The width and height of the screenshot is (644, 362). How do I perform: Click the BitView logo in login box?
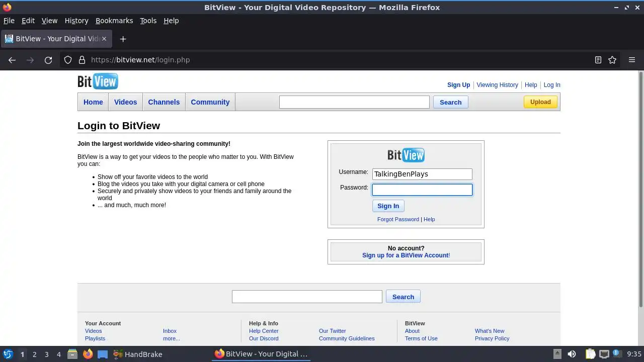(x=406, y=155)
